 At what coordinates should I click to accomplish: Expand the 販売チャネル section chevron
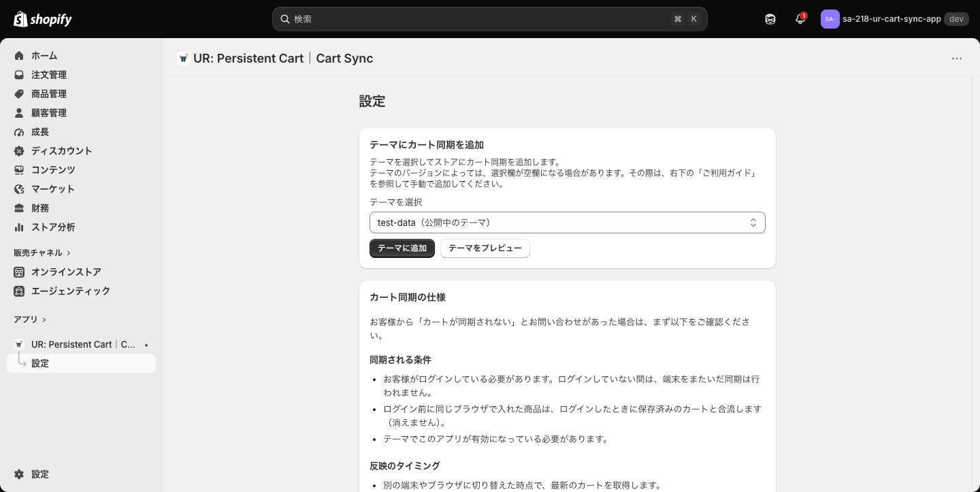[x=69, y=253]
